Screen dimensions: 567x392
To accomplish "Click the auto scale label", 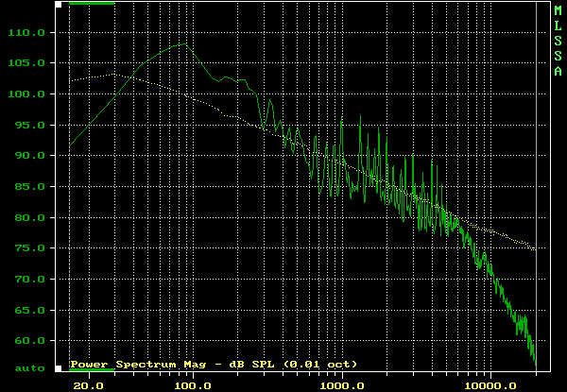I will tap(30, 368).
